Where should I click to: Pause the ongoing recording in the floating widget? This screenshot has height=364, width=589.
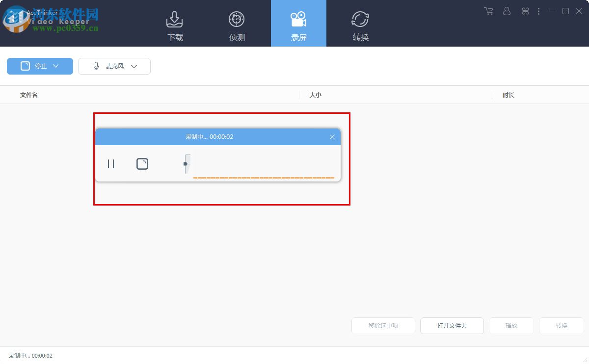click(x=111, y=163)
